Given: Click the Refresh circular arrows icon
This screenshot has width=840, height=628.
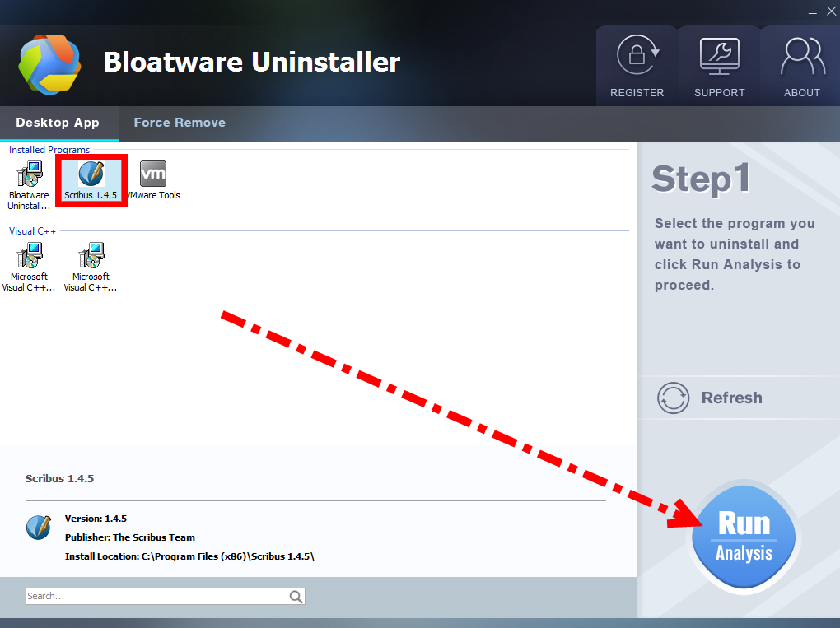Looking at the screenshot, I should (x=674, y=398).
